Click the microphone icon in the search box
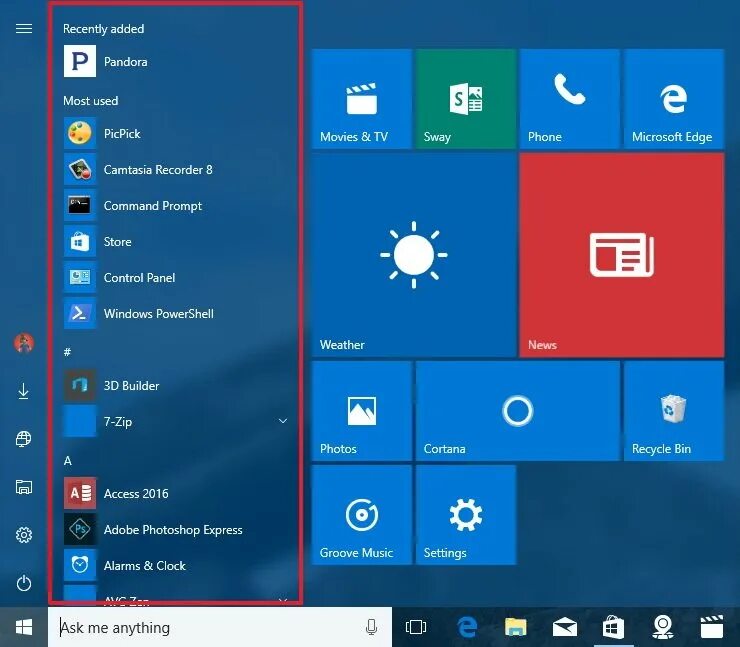Screen dimensions: 740x647 (371, 627)
